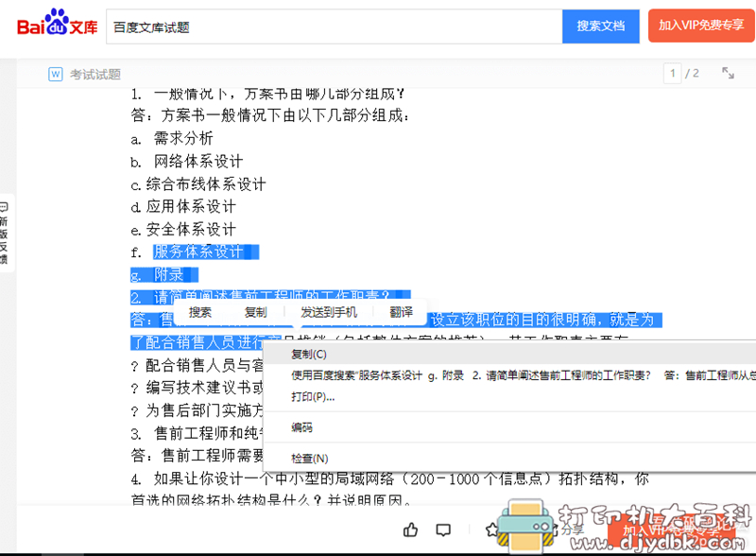This screenshot has height=556, width=756.
Task: Click the 加入VIP免费专享 button at top
Action: (701, 26)
